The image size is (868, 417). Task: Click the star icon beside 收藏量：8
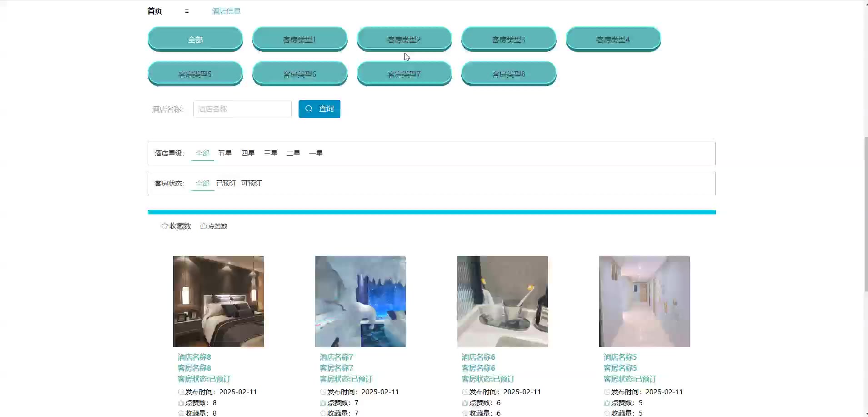click(x=181, y=413)
